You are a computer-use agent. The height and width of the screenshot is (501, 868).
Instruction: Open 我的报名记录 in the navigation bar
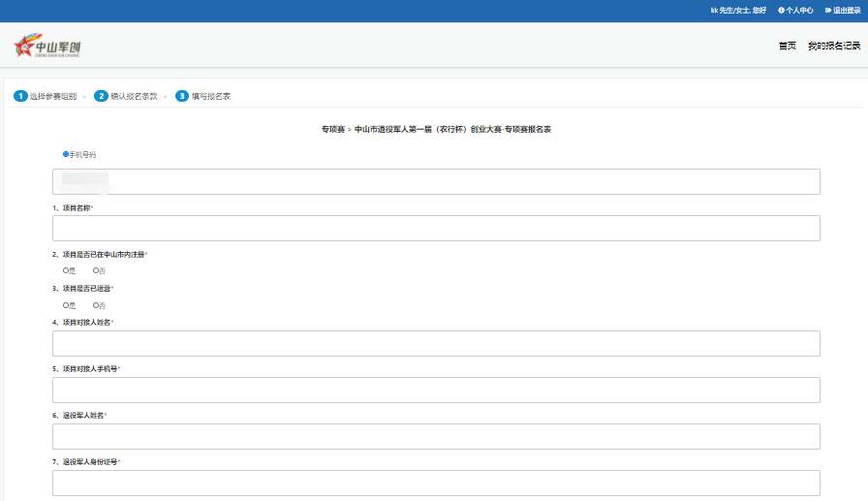point(833,46)
